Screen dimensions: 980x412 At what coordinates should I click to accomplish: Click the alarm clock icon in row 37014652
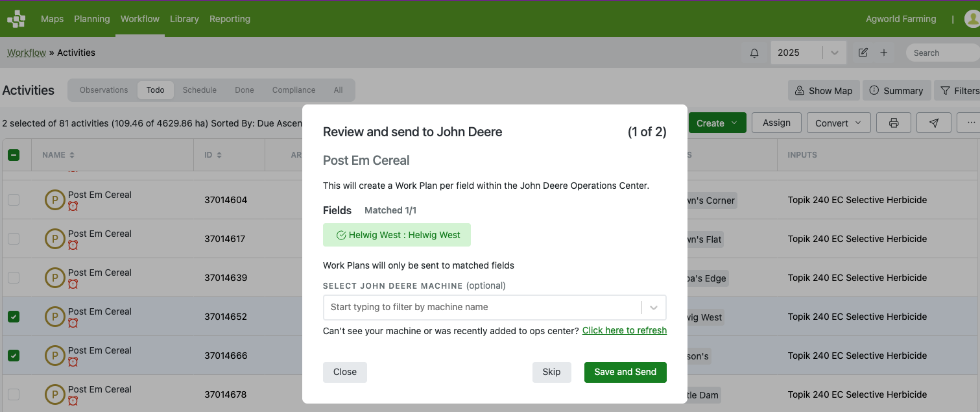click(73, 323)
